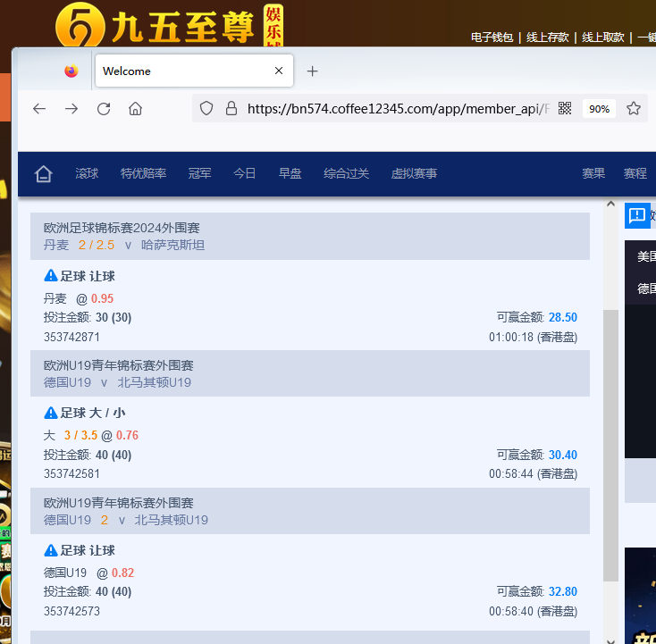Select the 特优赔率 menu item
The width and height of the screenshot is (656, 644).
(x=143, y=174)
